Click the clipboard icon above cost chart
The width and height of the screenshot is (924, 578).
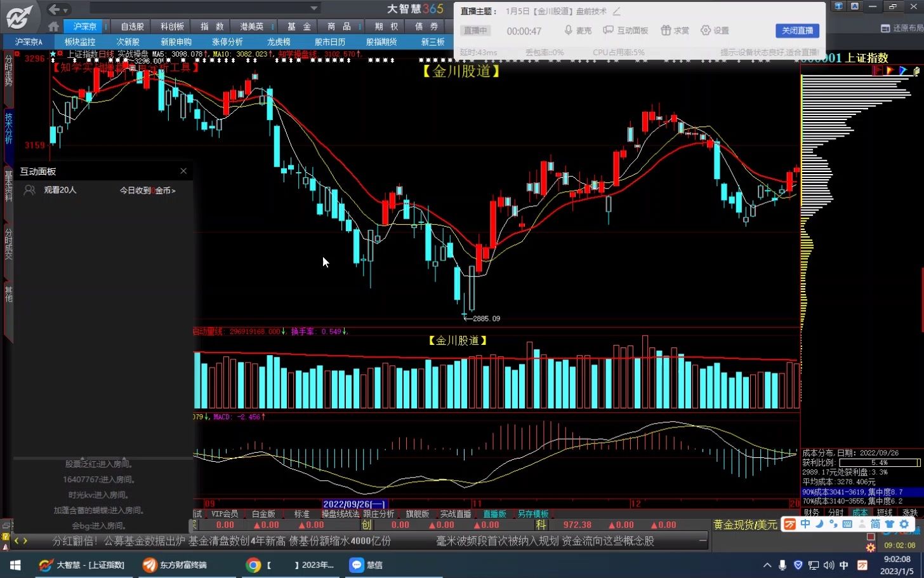point(916,71)
